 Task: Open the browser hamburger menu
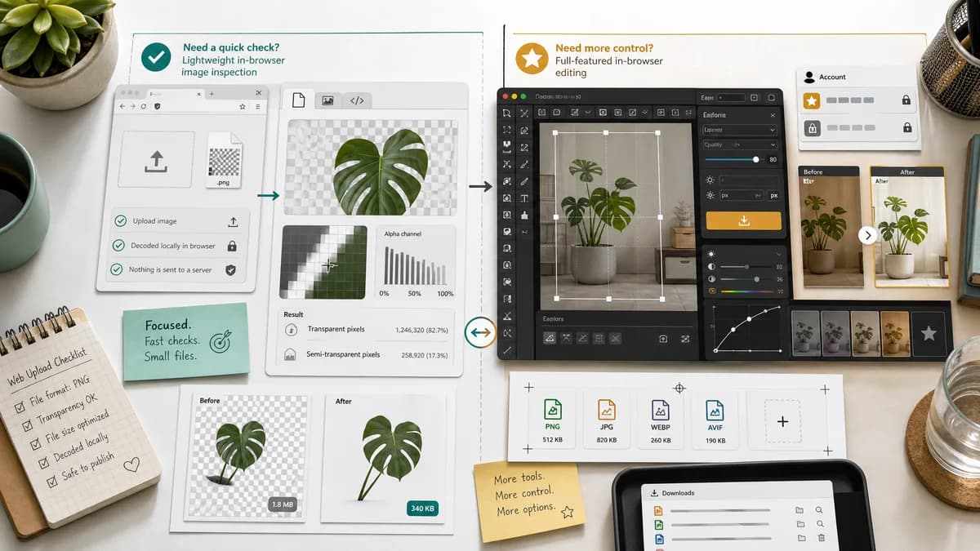pyautogui.click(x=259, y=107)
